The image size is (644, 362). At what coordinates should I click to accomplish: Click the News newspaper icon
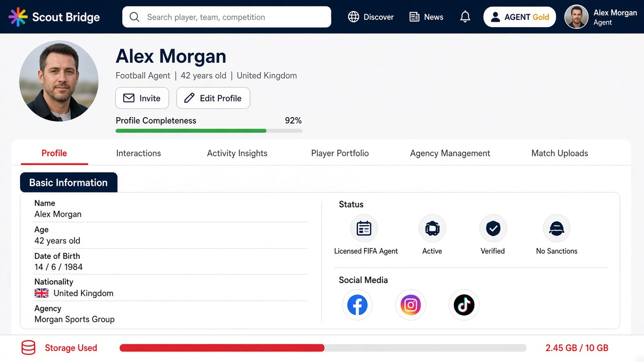415,17
